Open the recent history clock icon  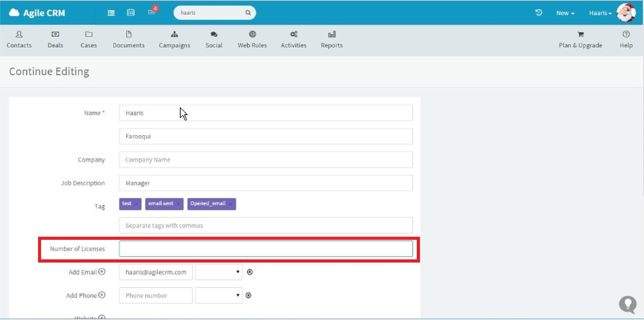[x=539, y=13]
